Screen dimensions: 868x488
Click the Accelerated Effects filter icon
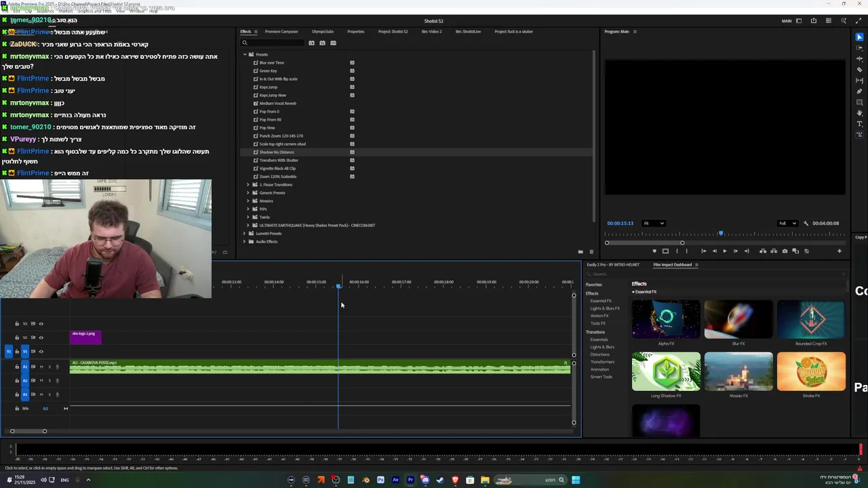(311, 43)
